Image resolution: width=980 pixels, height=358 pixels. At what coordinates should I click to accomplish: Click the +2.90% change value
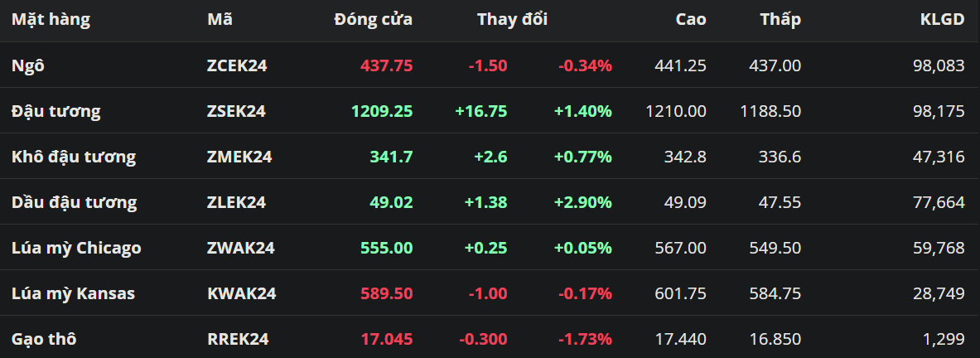click(583, 202)
